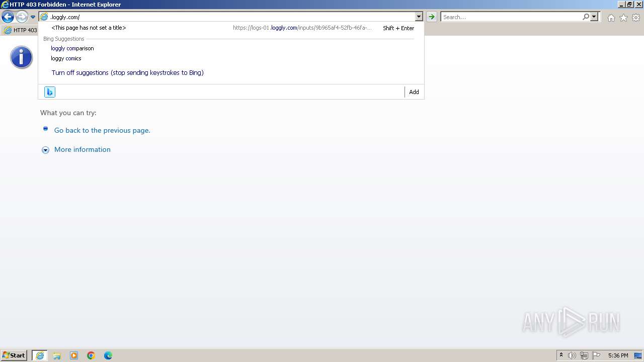Viewport: 644px width, 362px height.
Task: Click the Action Center flag icon
Action: 596,355
